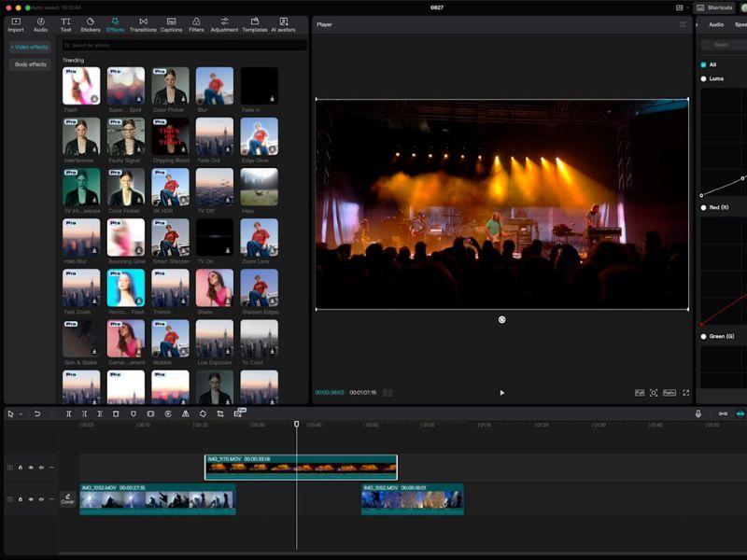Click the Cover button on the timeline

[67, 499]
